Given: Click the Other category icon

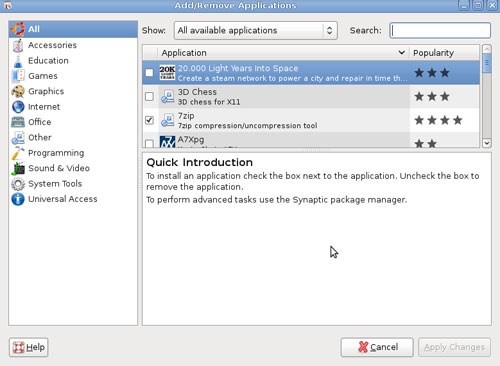Looking at the screenshot, I should pos(18,138).
